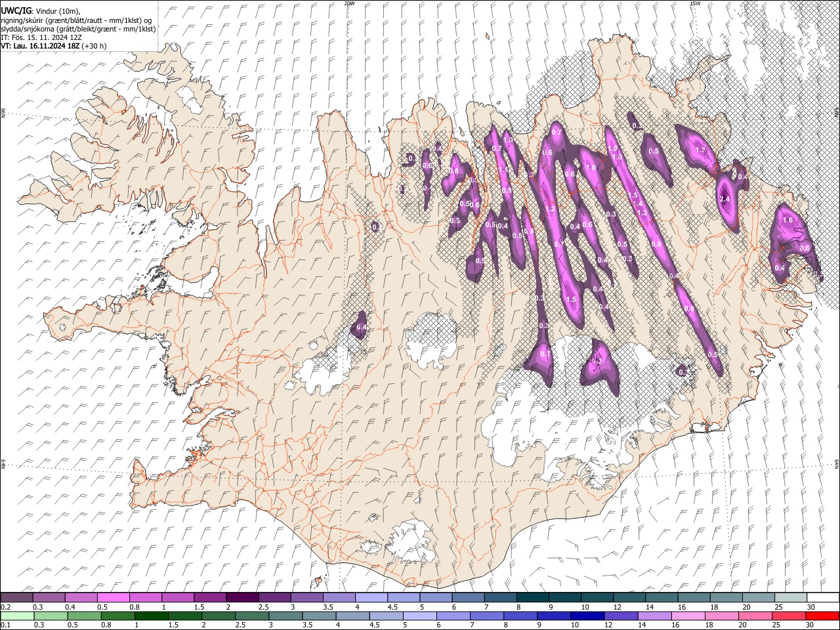840x630 pixels.
Task: Select the light pink 16–18 bottom-row legend swatch
Action: 688,616
